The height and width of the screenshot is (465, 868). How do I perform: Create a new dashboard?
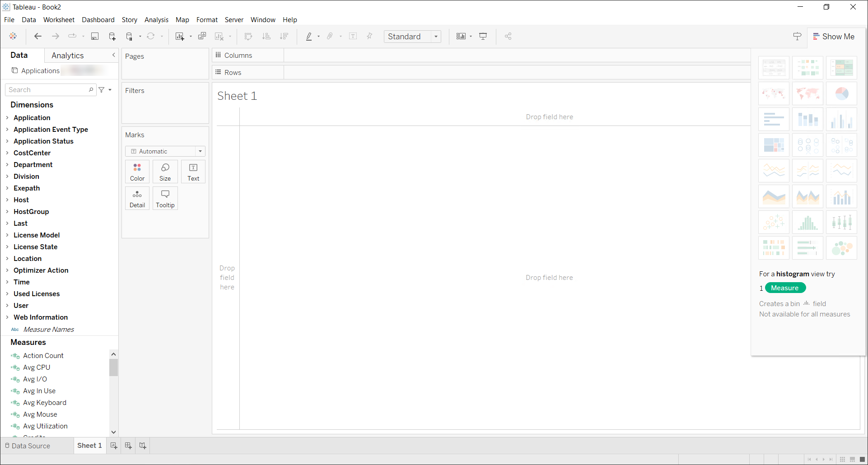coord(128,446)
